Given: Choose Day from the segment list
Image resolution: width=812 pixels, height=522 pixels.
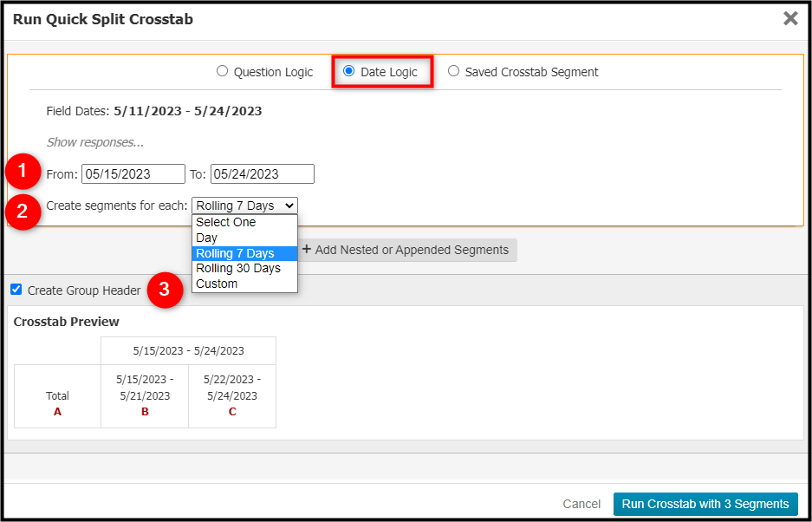Looking at the screenshot, I should [244, 238].
